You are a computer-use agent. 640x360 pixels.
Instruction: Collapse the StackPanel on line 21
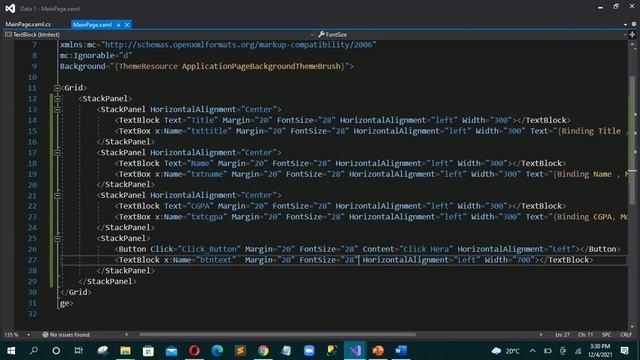(57, 195)
